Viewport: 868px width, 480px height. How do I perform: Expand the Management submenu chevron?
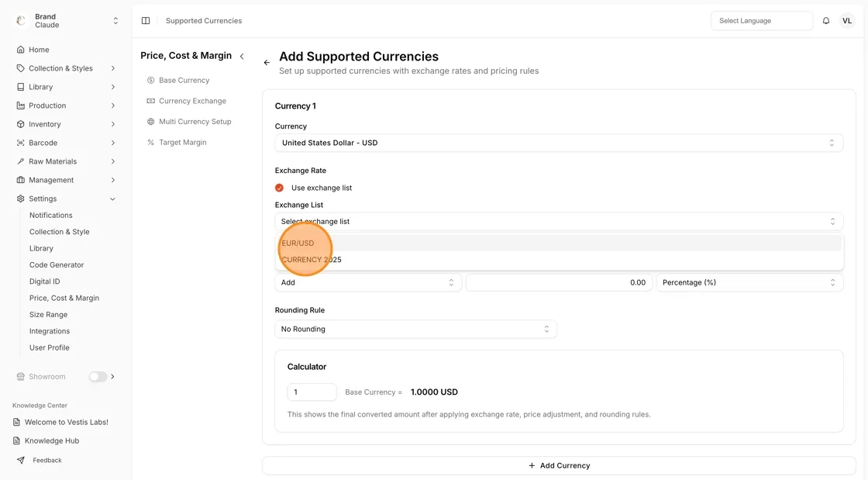(x=113, y=180)
